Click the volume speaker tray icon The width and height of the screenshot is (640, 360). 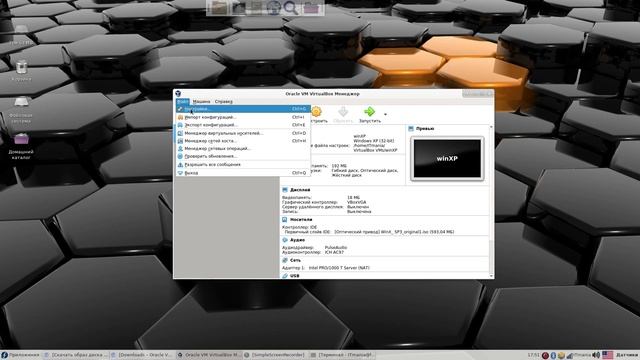596,356
